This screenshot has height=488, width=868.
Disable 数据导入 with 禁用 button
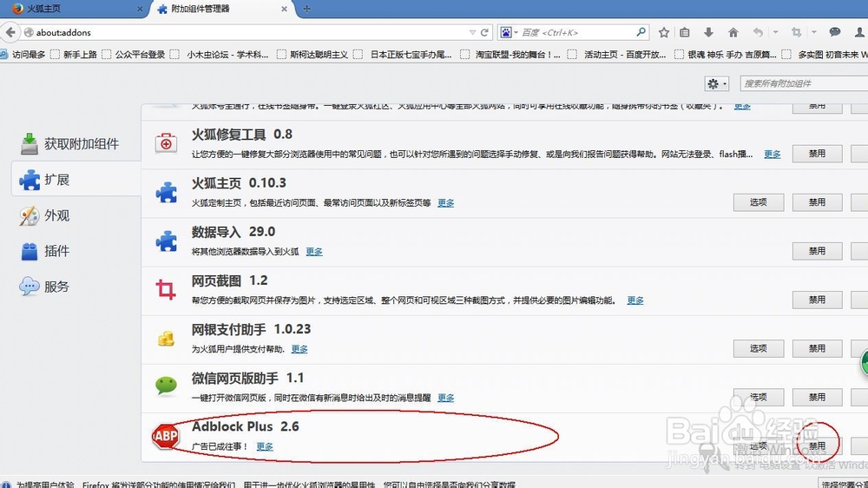[x=817, y=251]
